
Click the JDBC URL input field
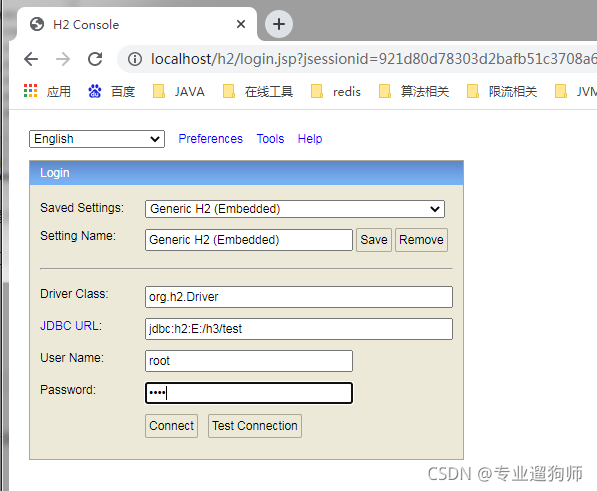click(299, 329)
